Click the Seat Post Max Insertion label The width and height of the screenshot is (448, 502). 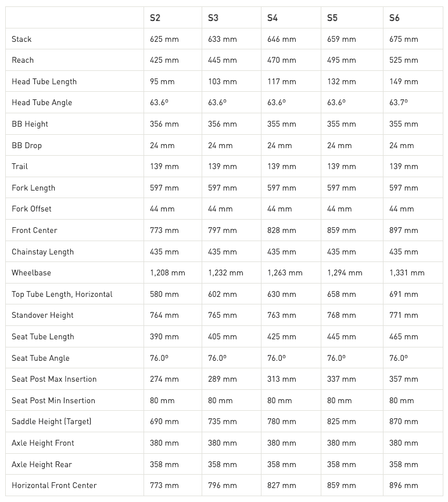point(54,379)
